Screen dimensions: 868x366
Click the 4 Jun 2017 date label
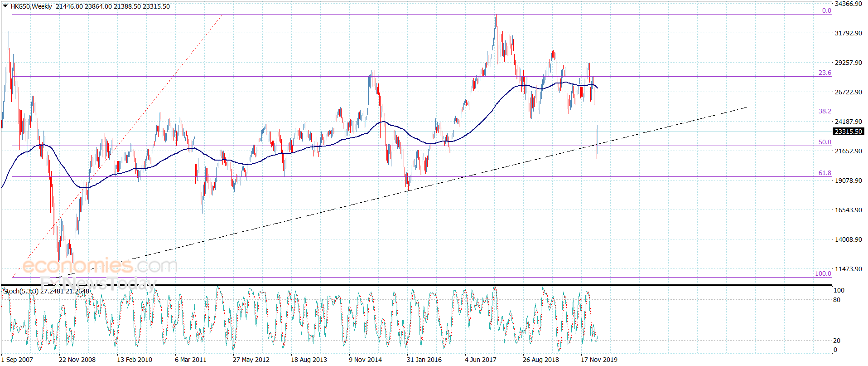pyautogui.click(x=481, y=360)
